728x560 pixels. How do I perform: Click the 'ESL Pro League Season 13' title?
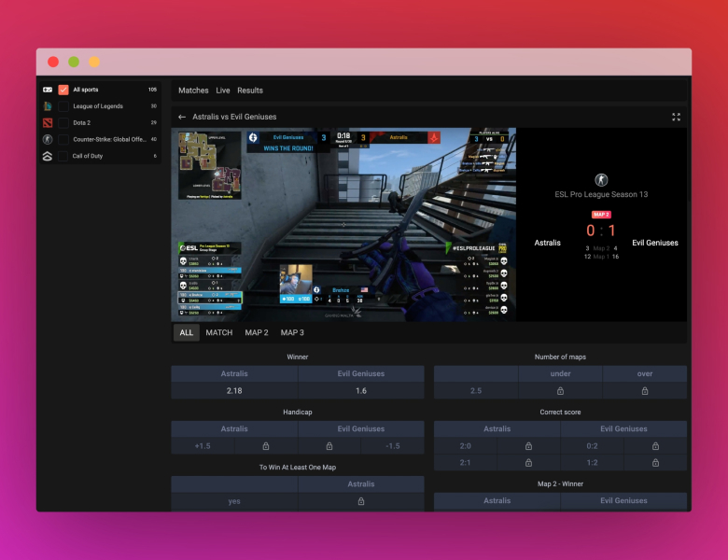click(601, 194)
